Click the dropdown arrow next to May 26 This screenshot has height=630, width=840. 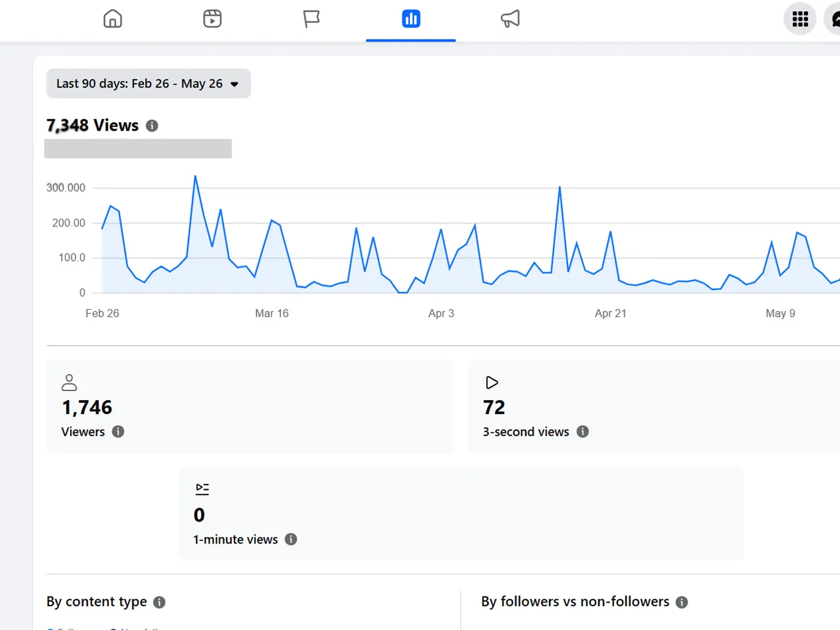click(234, 84)
